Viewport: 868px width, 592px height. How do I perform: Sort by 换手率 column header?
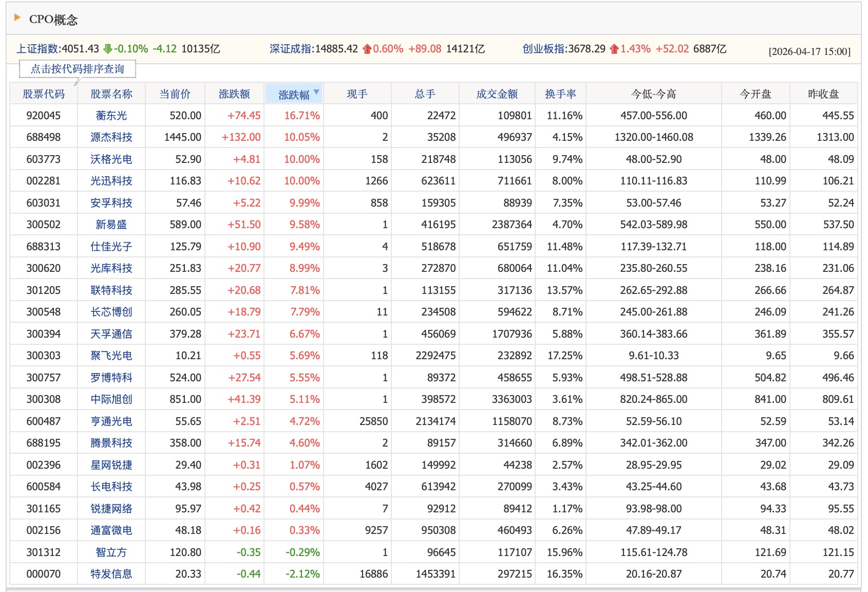click(560, 94)
